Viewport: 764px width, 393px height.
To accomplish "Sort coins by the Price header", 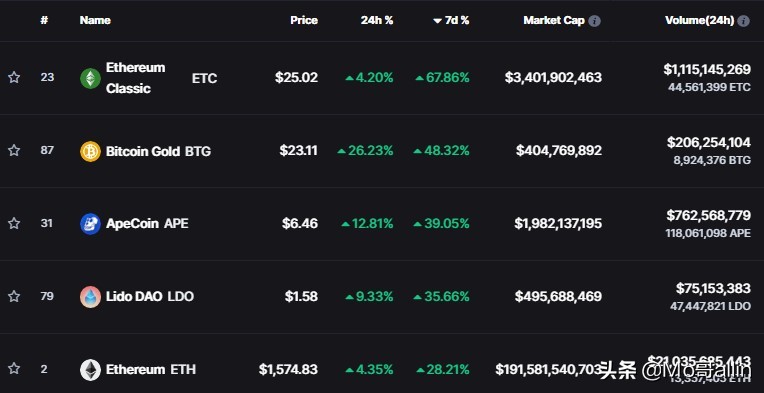I will (x=304, y=20).
